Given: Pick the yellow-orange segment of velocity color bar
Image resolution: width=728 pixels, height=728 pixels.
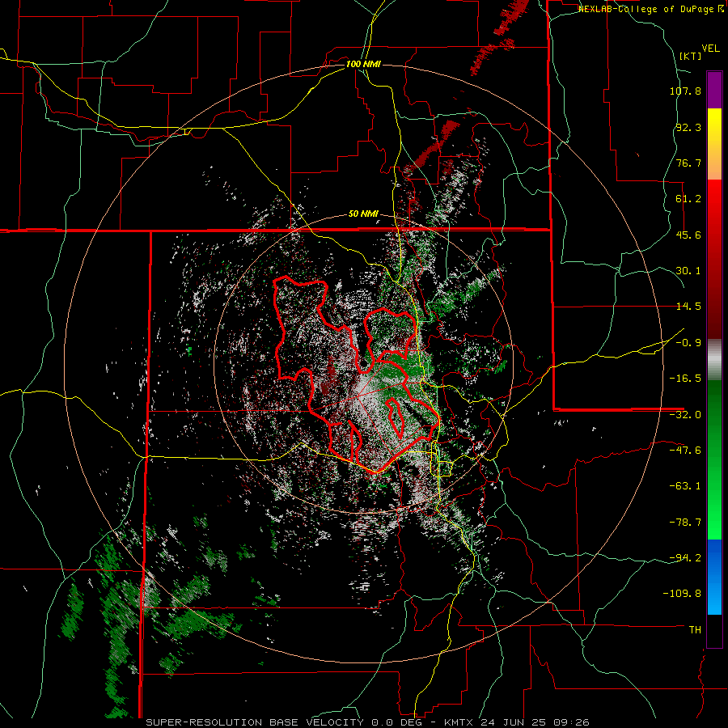Looking at the screenshot, I should tap(714, 144).
